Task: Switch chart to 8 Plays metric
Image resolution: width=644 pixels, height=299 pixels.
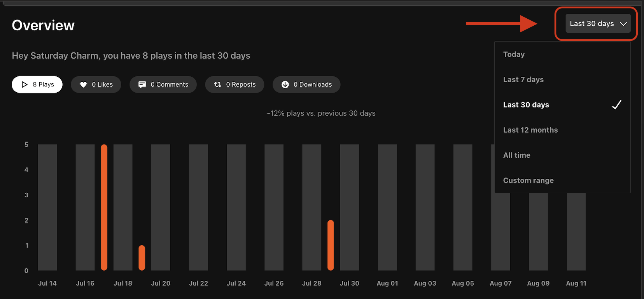Action: (x=37, y=84)
